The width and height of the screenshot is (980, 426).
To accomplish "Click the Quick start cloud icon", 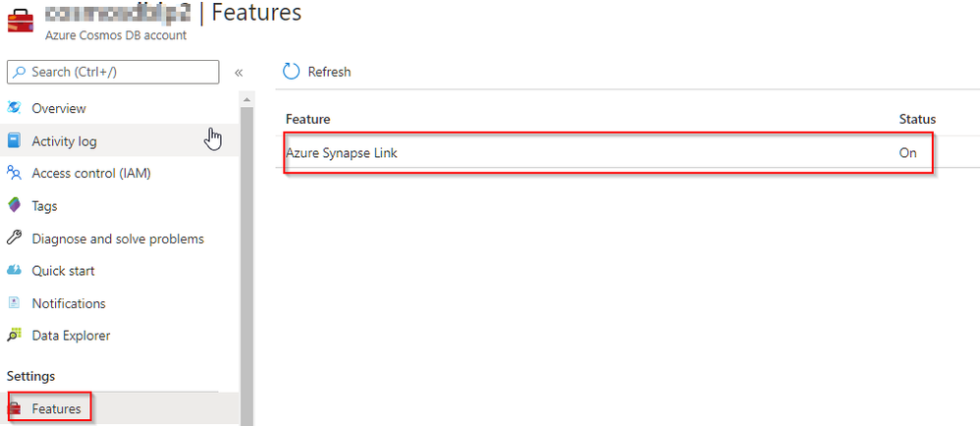I will click(14, 271).
